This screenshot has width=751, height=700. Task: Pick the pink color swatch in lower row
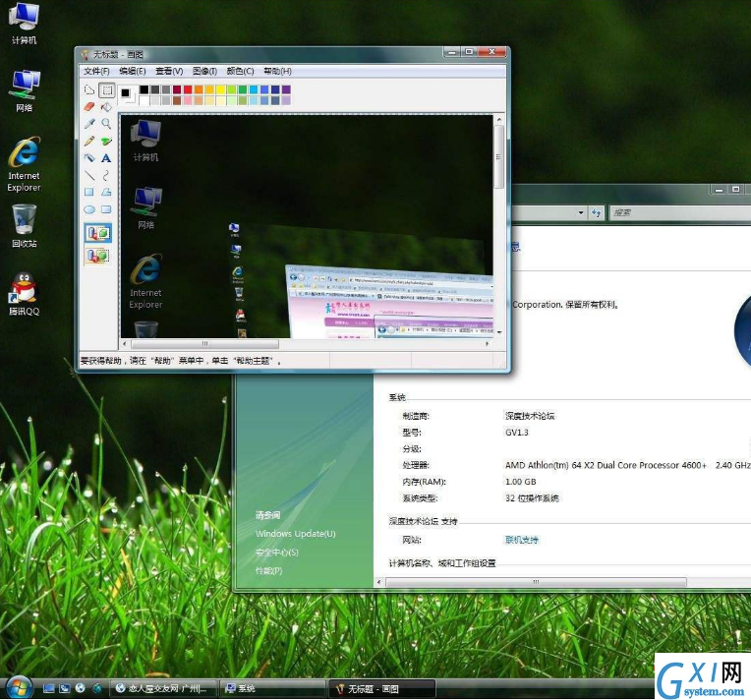(x=188, y=100)
